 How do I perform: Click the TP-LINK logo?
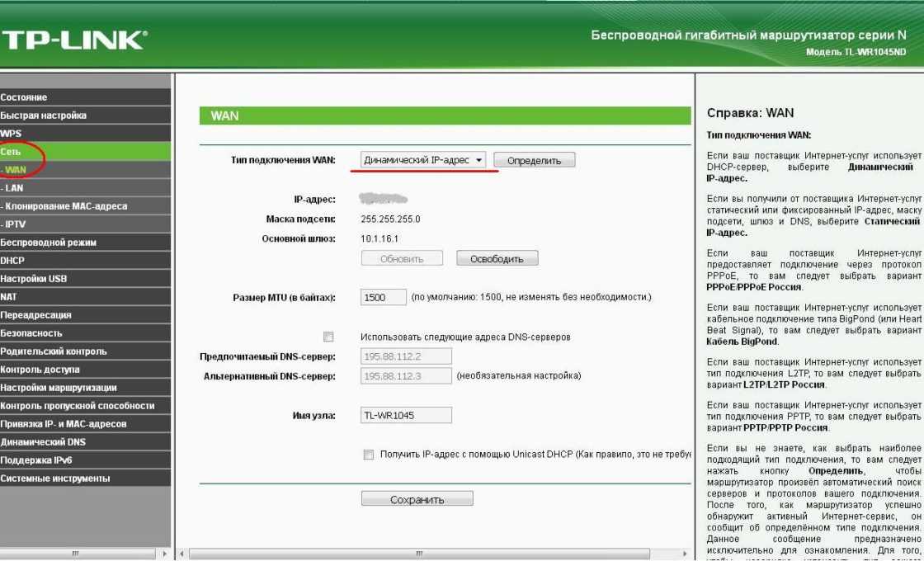74,40
